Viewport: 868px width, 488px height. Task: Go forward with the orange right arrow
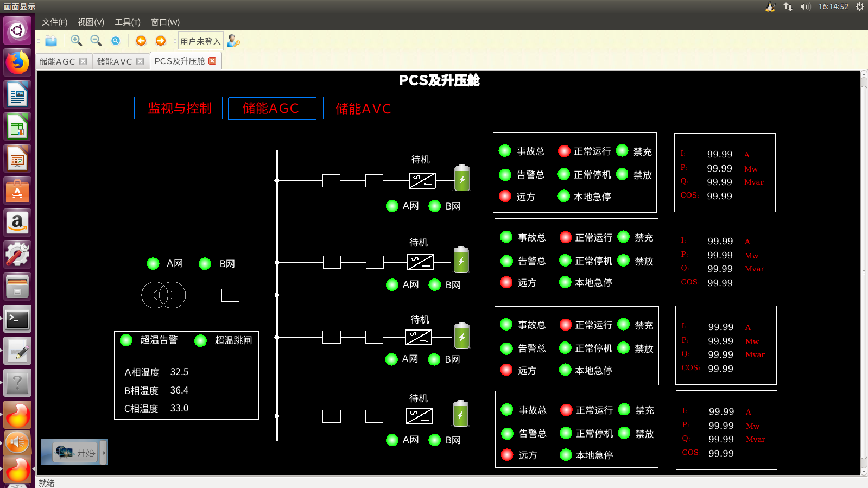coord(161,41)
